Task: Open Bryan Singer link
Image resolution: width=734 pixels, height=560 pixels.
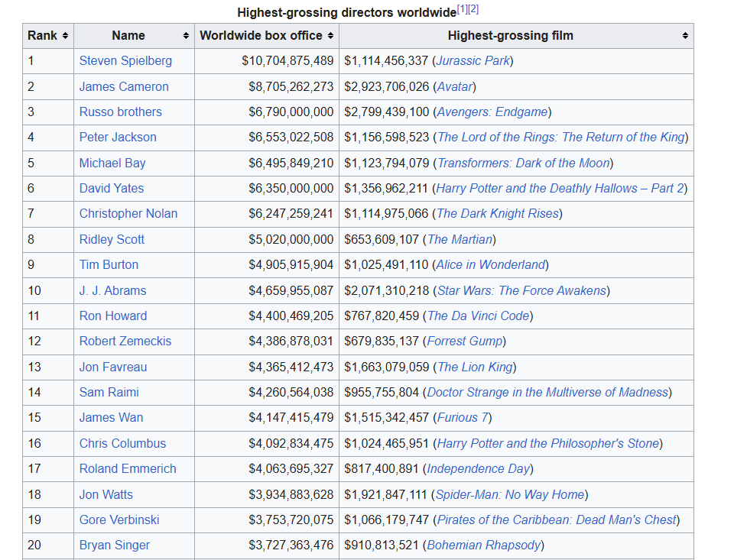Action: pyautogui.click(x=114, y=545)
